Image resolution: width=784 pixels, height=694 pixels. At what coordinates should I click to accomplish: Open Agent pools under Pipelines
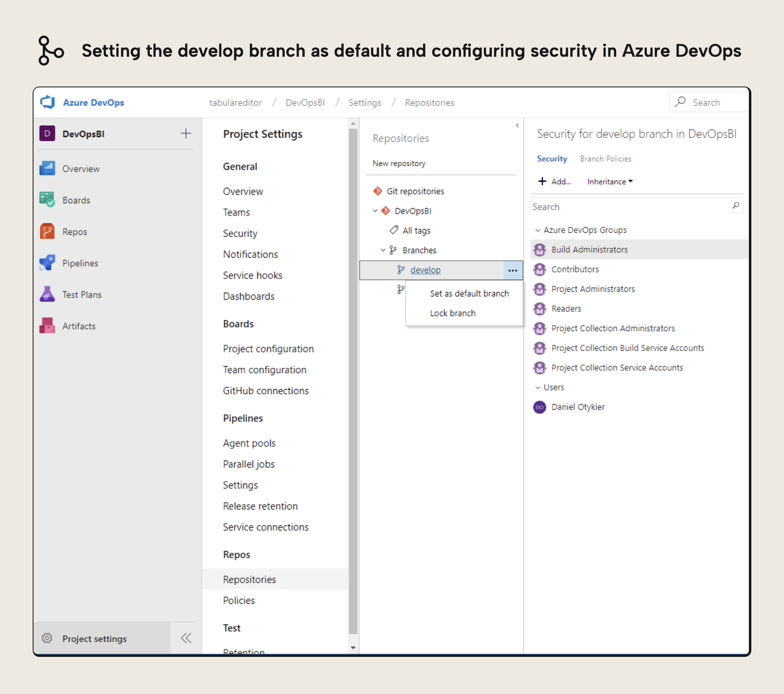tap(249, 443)
